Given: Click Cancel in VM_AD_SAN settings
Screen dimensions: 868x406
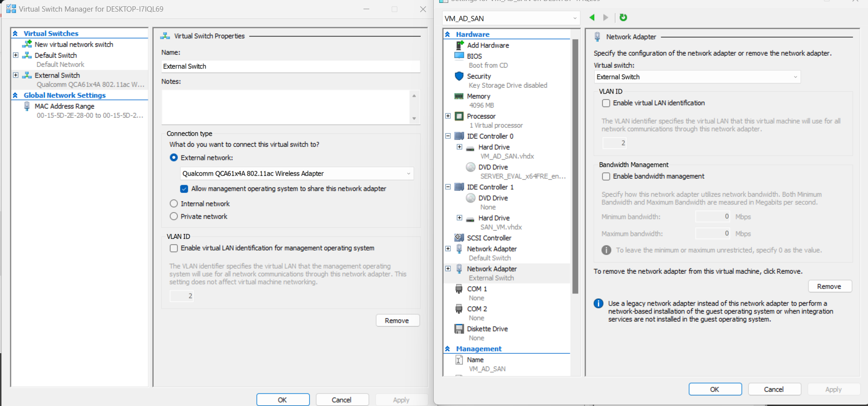Looking at the screenshot, I should (774, 389).
